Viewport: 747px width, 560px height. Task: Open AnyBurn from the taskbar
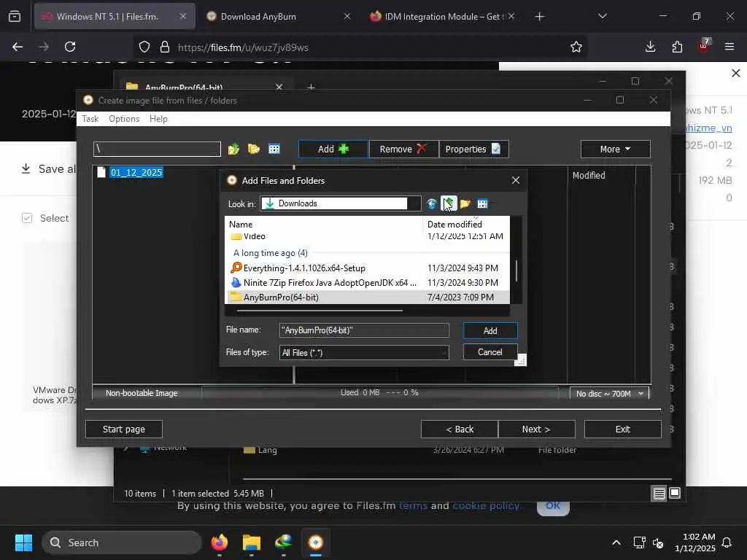click(x=315, y=542)
